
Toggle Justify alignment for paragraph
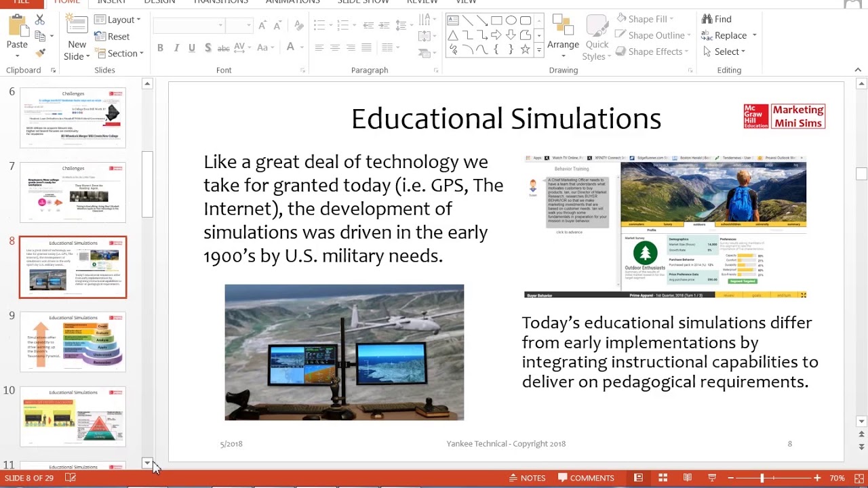tap(366, 47)
